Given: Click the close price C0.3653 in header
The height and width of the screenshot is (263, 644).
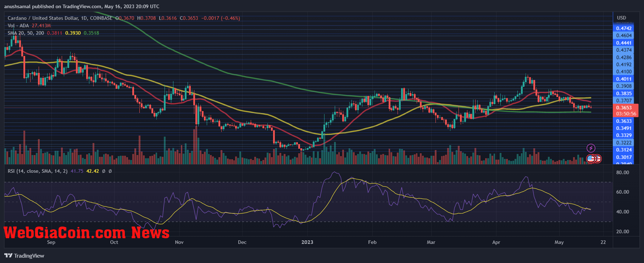Looking at the screenshot, I should click(x=189, y=18).
